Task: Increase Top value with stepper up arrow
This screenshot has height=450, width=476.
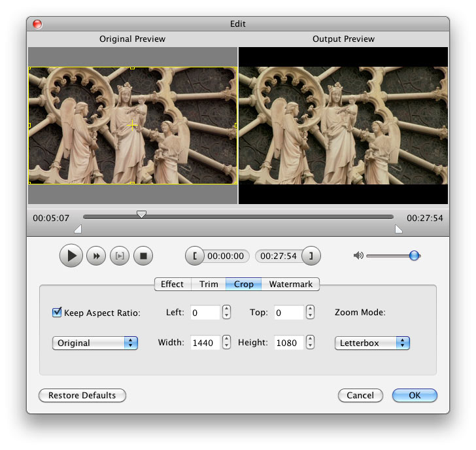Action: [310, 309]
